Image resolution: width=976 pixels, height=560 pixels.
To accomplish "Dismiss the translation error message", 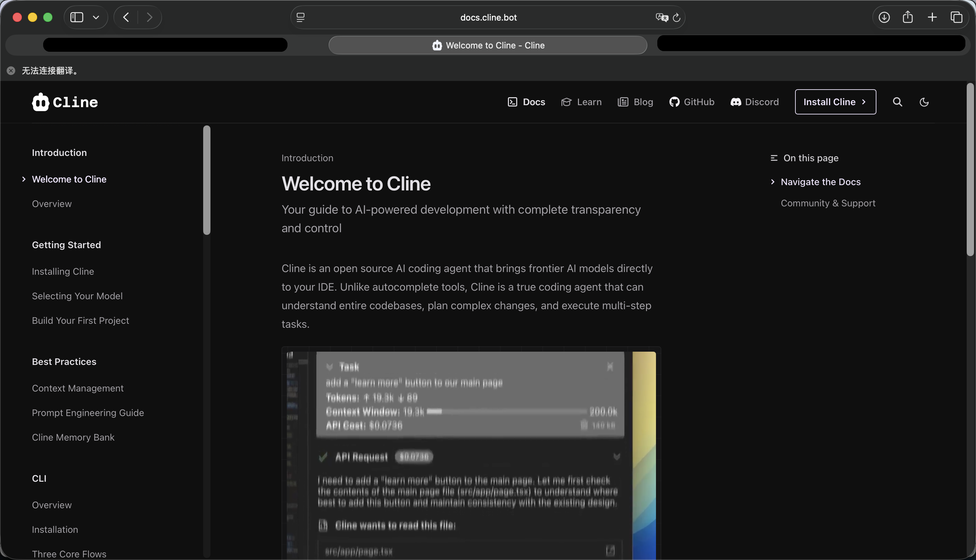I will point(11,71).
